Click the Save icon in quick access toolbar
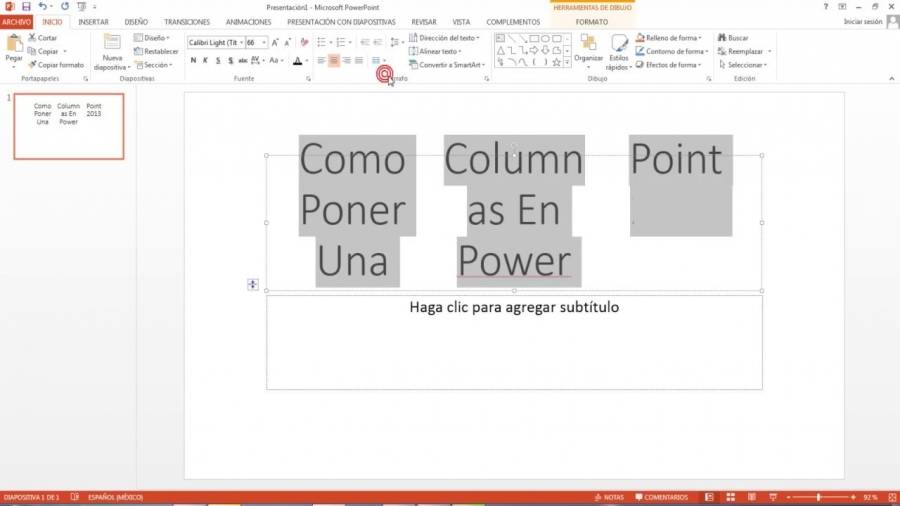 pyautogui.click(x=26, y=7)
